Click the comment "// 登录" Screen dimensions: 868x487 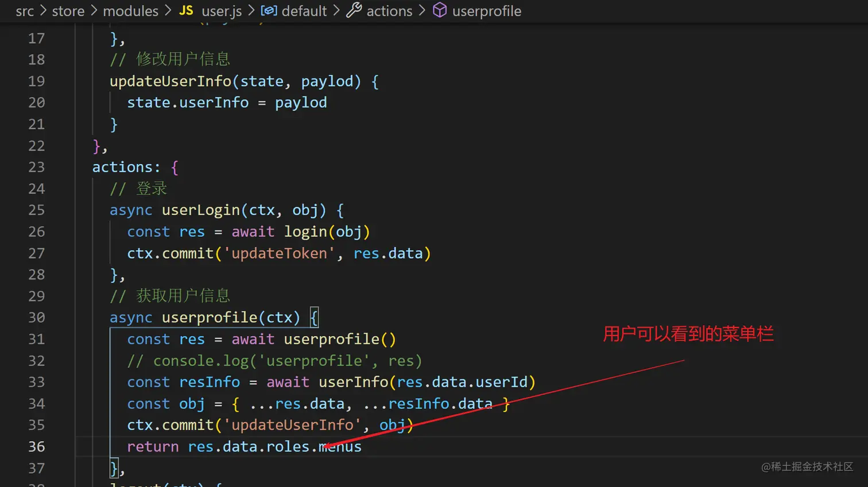point(138,188)
